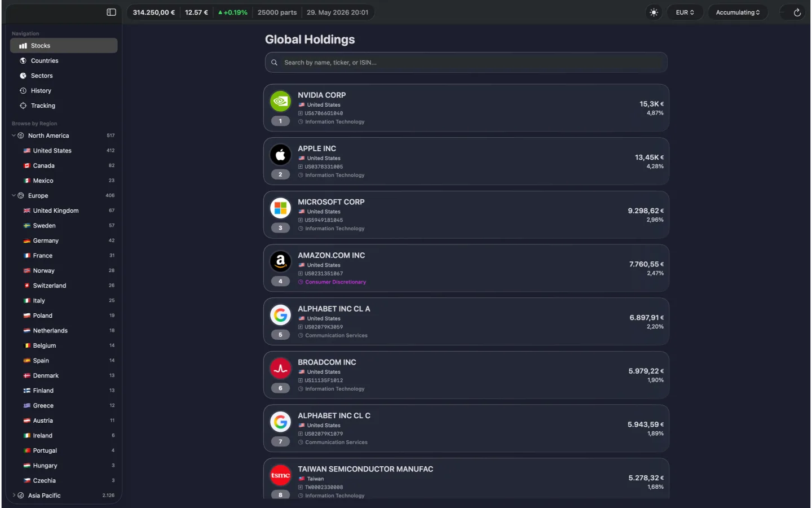Select France in region list
The height and width of the screenshot is (508, 812).
64,255
